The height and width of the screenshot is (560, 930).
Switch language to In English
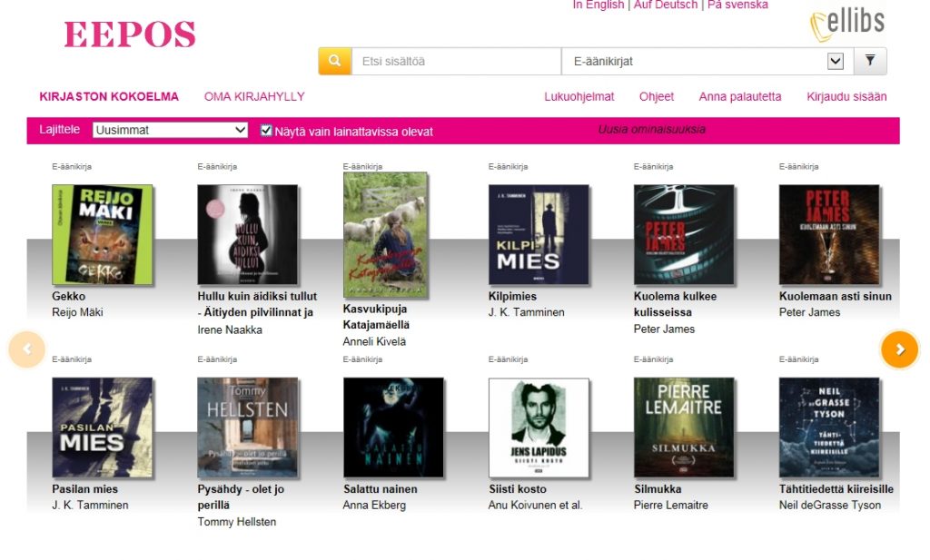[598, 5]
